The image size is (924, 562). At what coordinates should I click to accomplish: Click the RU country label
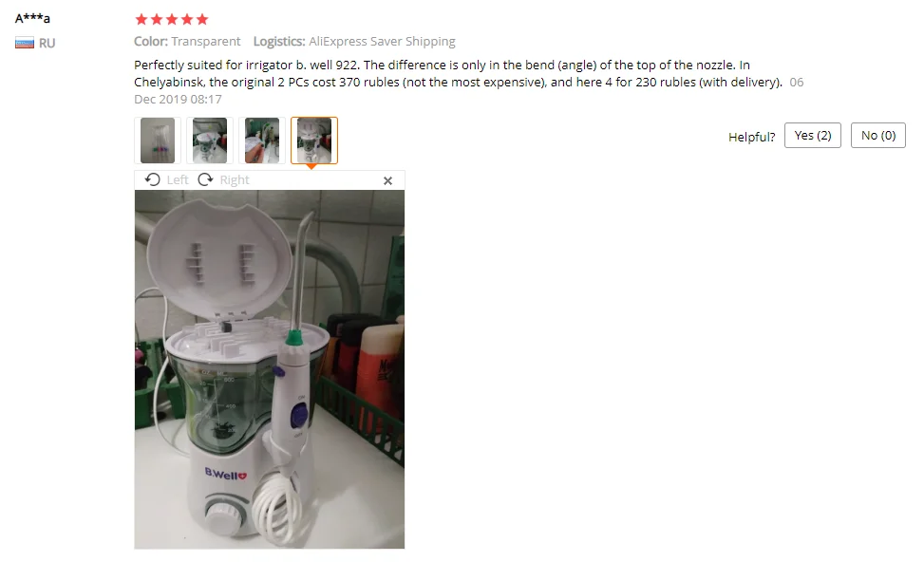[47, 43]
